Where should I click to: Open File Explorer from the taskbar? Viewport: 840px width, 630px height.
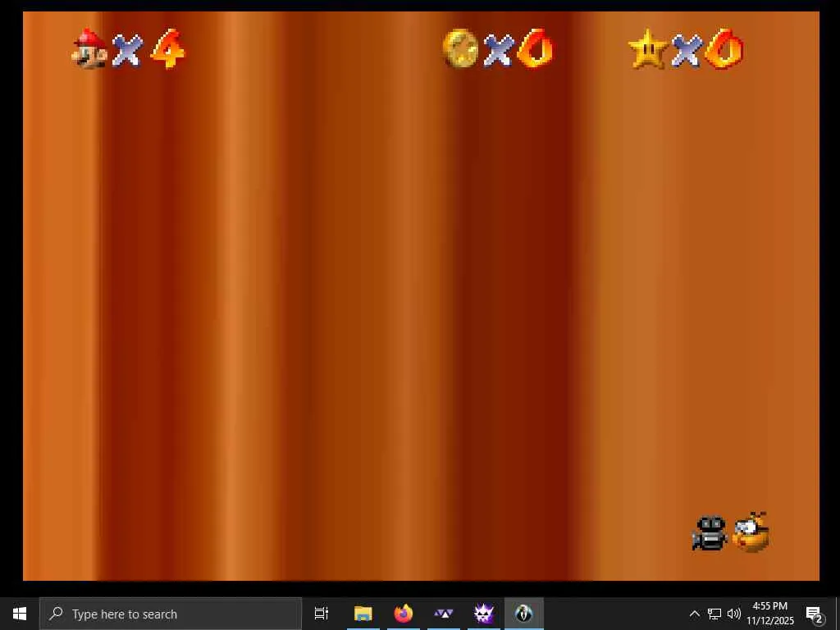pos(363,614)
